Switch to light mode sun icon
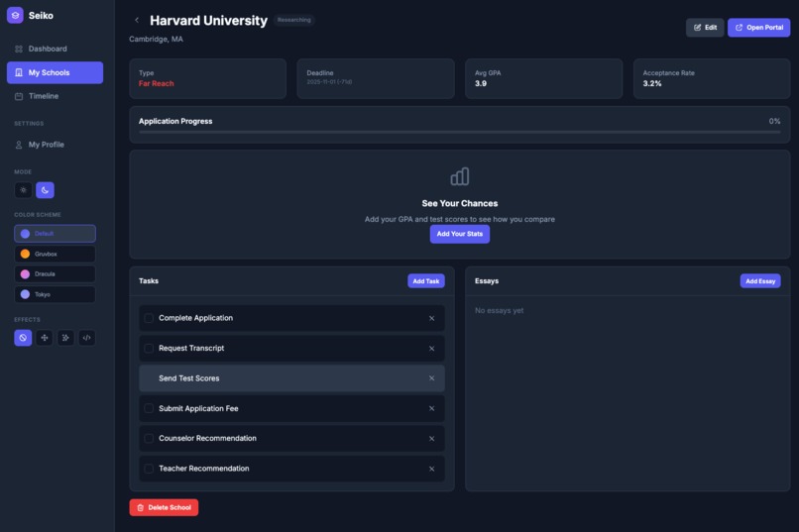 click(x=23, y=190)
